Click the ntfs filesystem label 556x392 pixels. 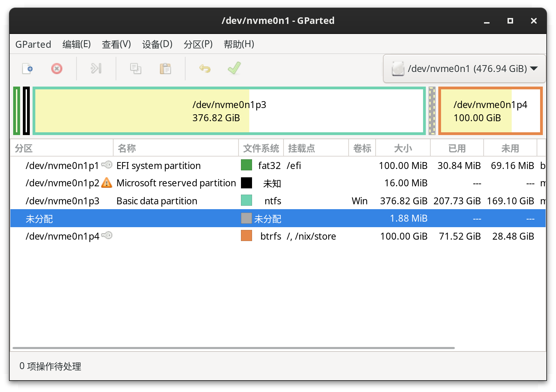(273, 201)
